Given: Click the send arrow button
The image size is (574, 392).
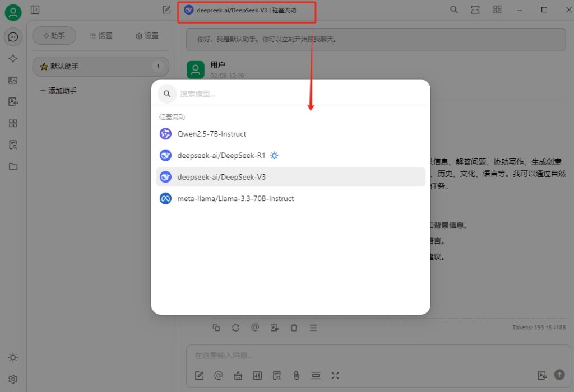Looking at the screenshot, I should (x=559, y=375).
